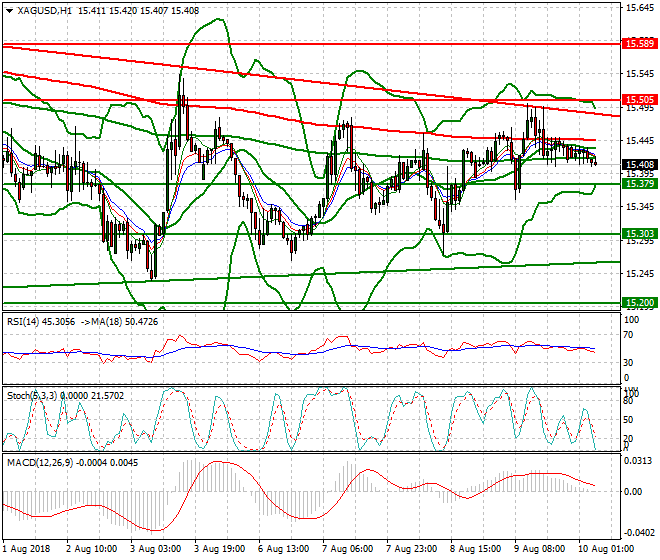The width and height of the screenshot is (660, 560).
Task: Click the 15.245 price scale value
Action: point(640,274)
